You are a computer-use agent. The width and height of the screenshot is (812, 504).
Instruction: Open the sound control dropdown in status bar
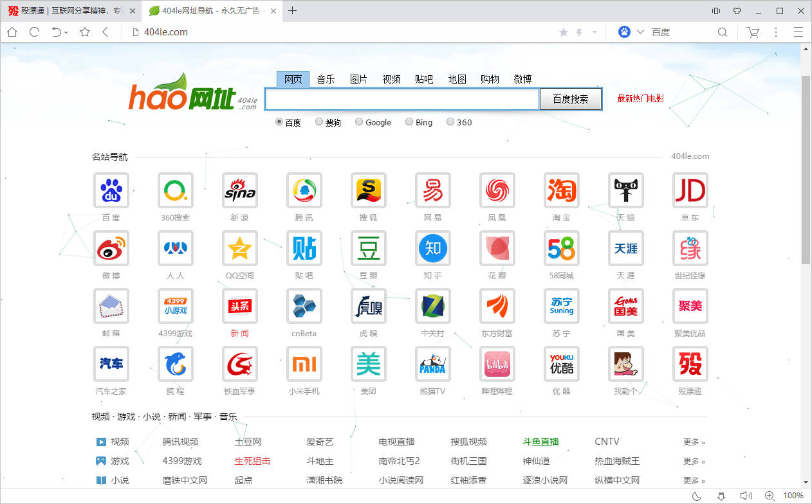(x=746, y=496)
